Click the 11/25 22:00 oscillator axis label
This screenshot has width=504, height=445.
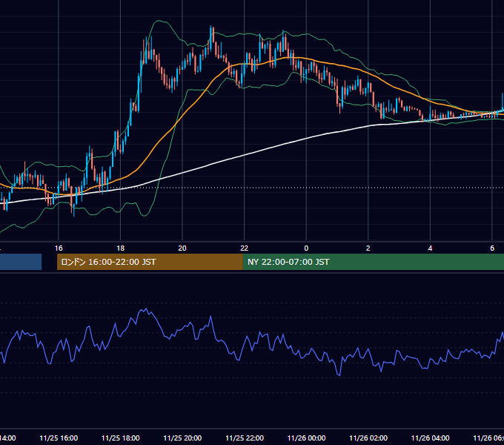[245, 438]
